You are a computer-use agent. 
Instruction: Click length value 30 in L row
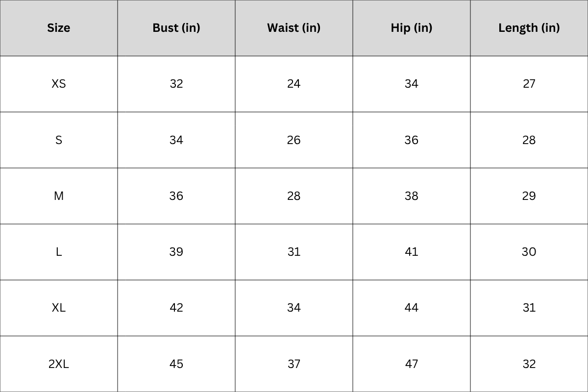[529, 252]
